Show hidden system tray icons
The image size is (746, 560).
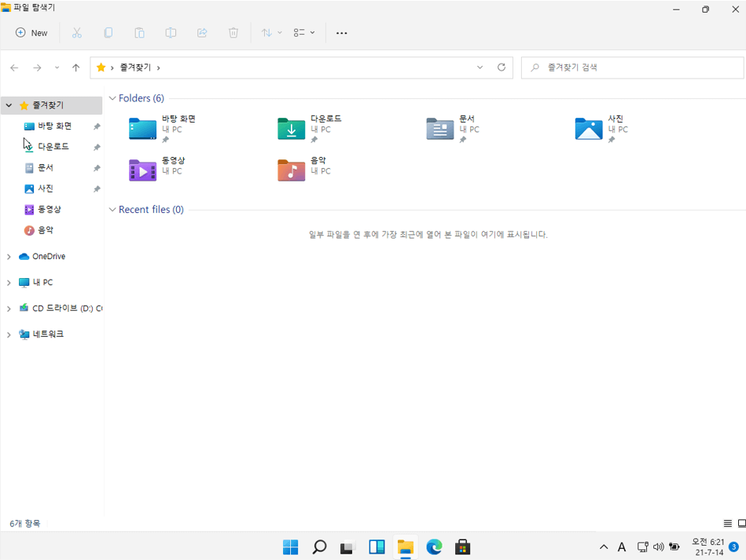(604, 547)
